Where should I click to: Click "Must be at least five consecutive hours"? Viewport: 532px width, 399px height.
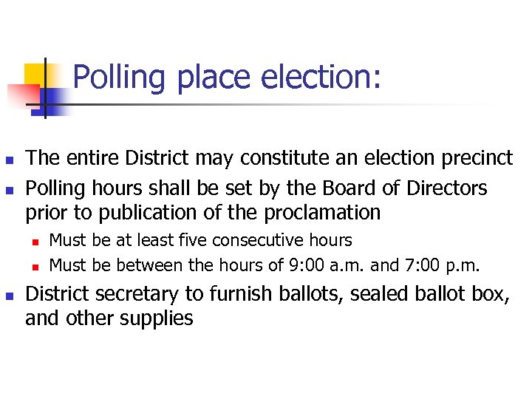click(200, 241)
